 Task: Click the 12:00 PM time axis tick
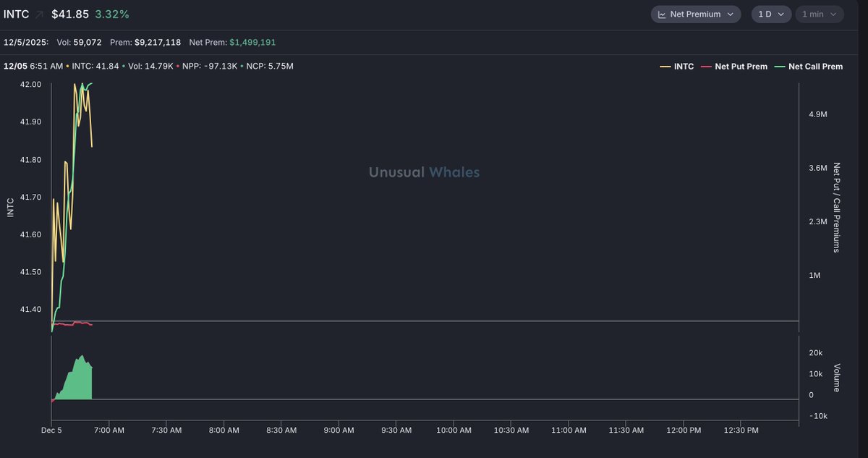[x=684, y=431]
